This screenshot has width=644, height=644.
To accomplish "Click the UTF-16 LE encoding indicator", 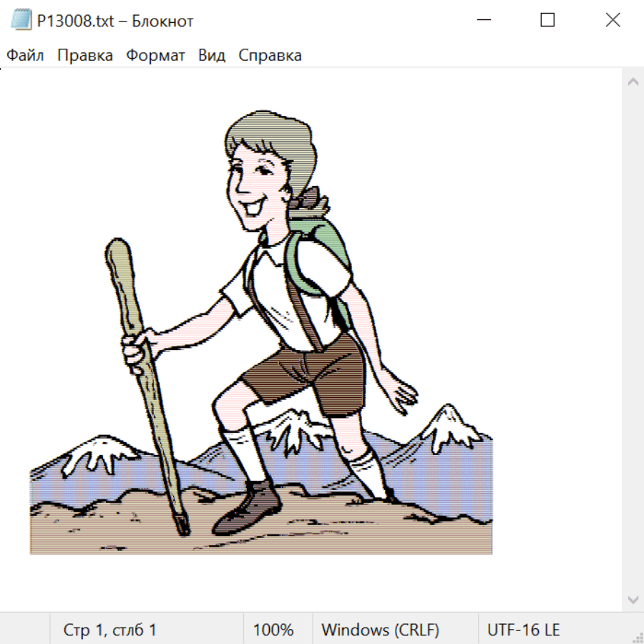I will point(523,630).
